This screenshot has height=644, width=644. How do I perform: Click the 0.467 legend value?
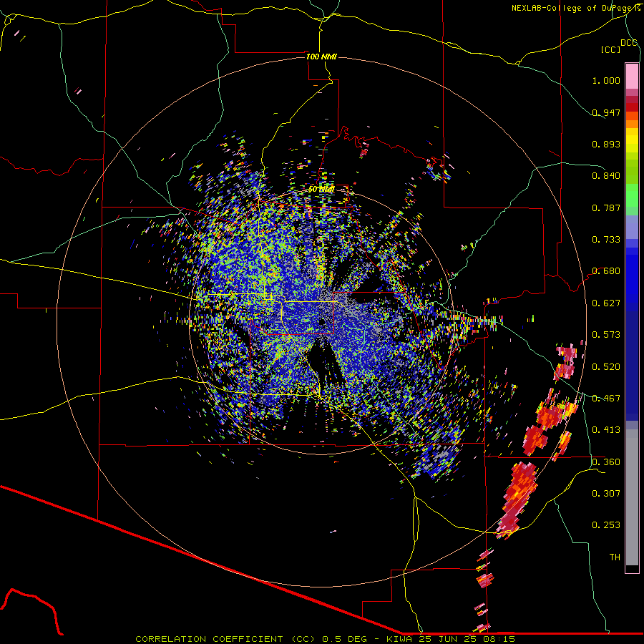[x=606, y=399]
